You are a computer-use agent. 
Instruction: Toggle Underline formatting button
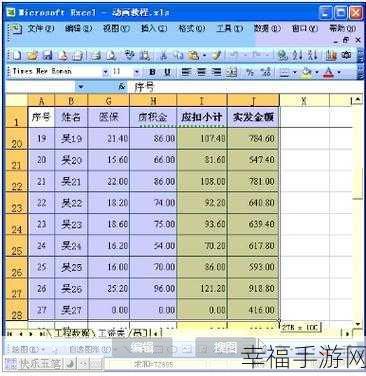(167, 72)
